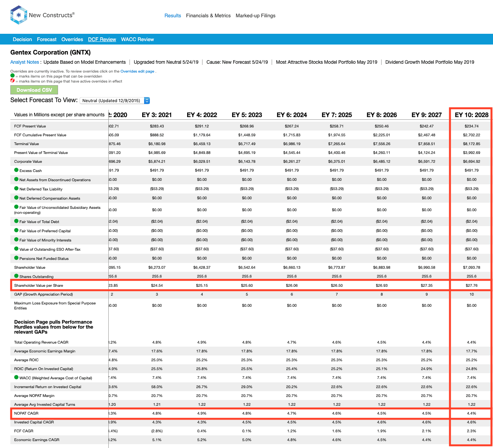Screen dimensions: 493x448
Task: Click the $7,093.78 Shareholder Value cell
Action: click(471, 268)
